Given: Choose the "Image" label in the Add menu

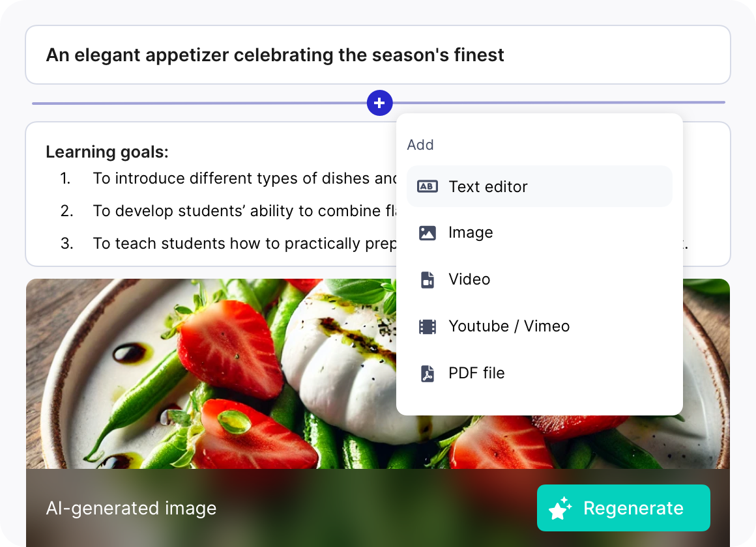Looking at the screenshot, I should (471, 233).
